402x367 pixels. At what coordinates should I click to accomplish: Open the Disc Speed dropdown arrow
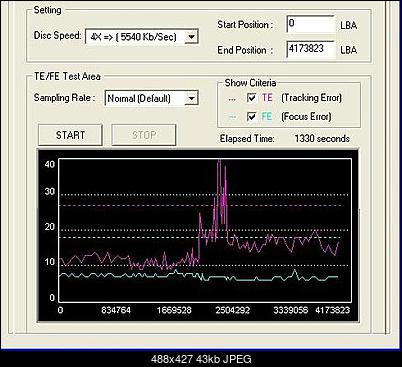pyautogui.click(x=191, y=36)
